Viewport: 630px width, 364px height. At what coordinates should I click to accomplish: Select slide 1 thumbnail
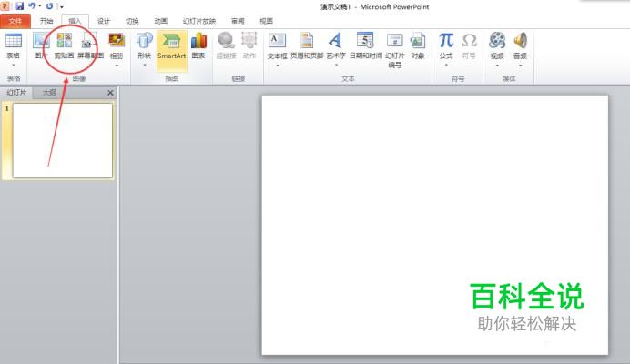point(63,140)
